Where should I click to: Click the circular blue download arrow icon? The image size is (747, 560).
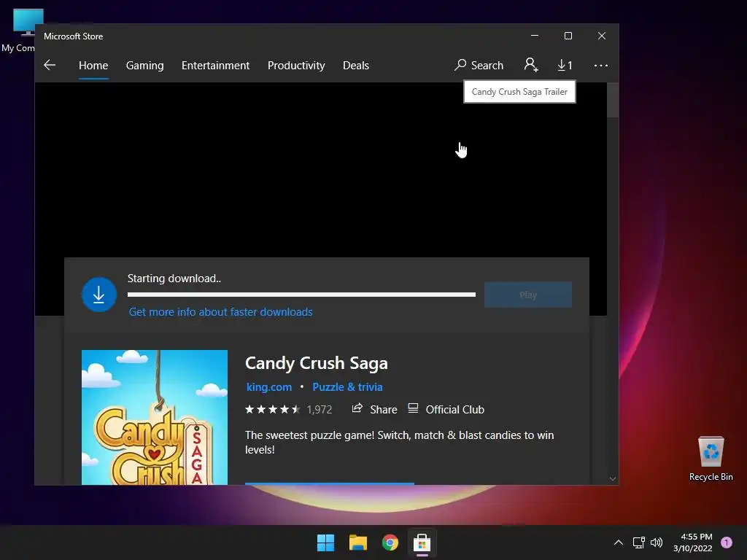[99, 295]
